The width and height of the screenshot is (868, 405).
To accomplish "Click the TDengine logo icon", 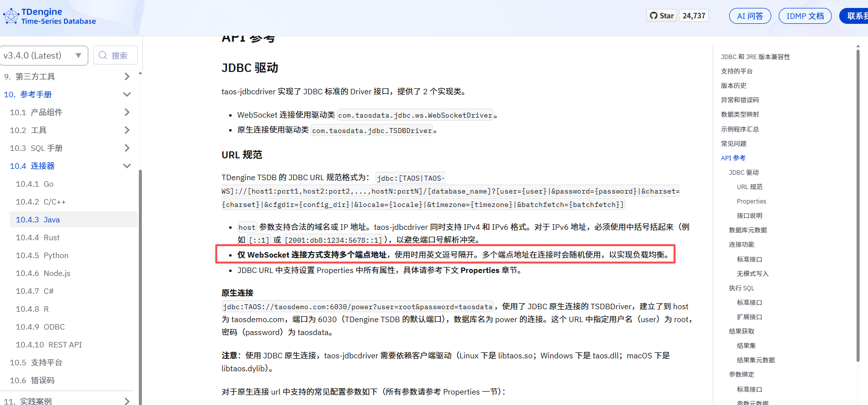I will 11,16.
